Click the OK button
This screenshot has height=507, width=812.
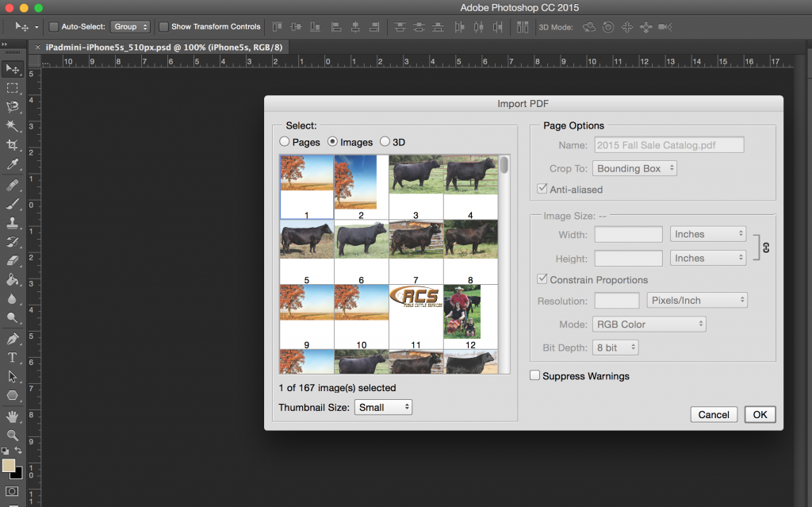pyautogui.click(x=760, y=414)
